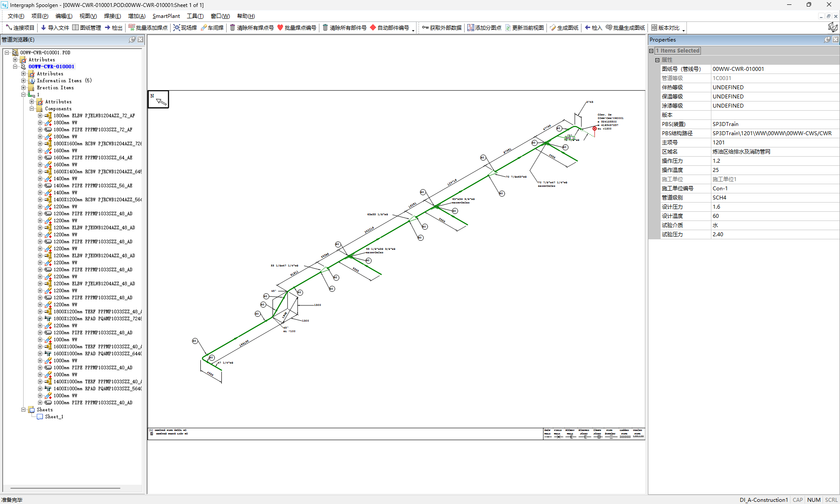Screen dimensions: 840x504
Task: Click the 批量焊点编号 heart icon
Action: click(280, 28)
